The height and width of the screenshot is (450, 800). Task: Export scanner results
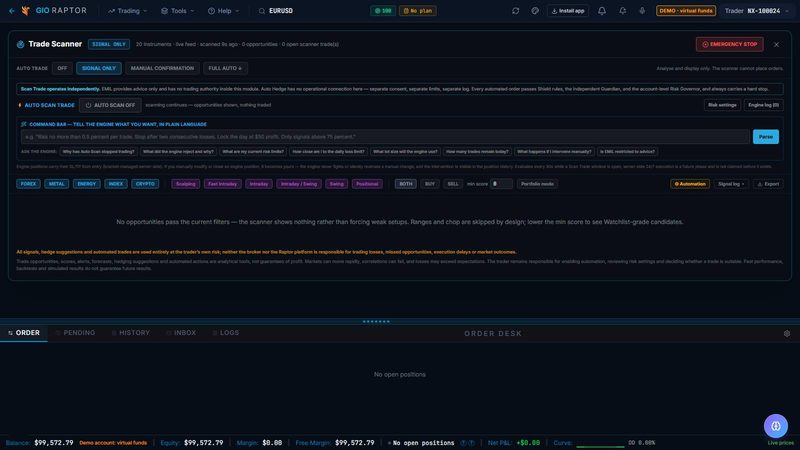(768, 184)
